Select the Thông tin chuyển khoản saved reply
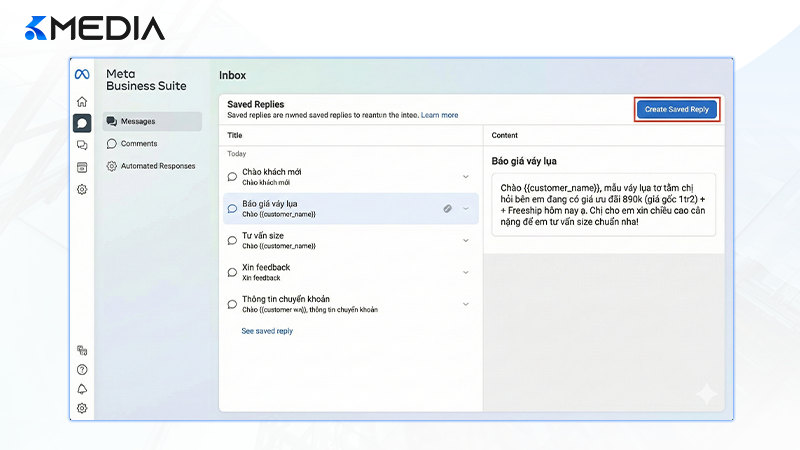800x450 pixels. [x=351, y=304]
